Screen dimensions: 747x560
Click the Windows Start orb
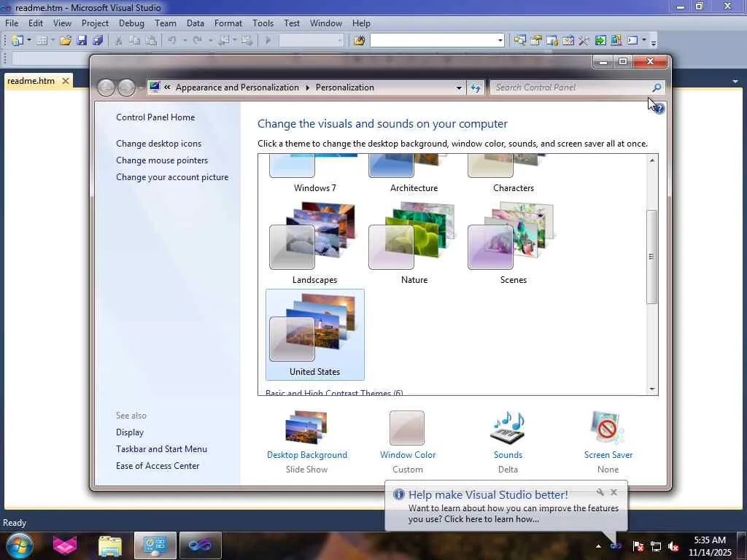tap(20, 545)
